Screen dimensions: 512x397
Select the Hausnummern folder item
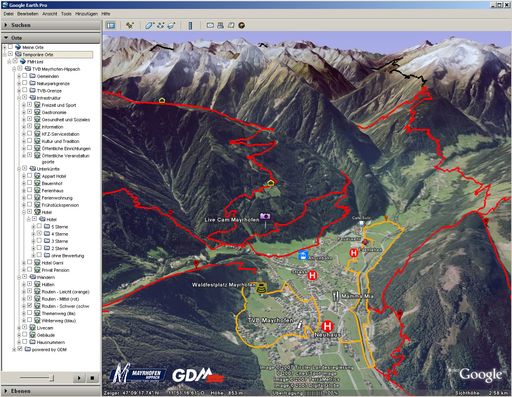51,342
